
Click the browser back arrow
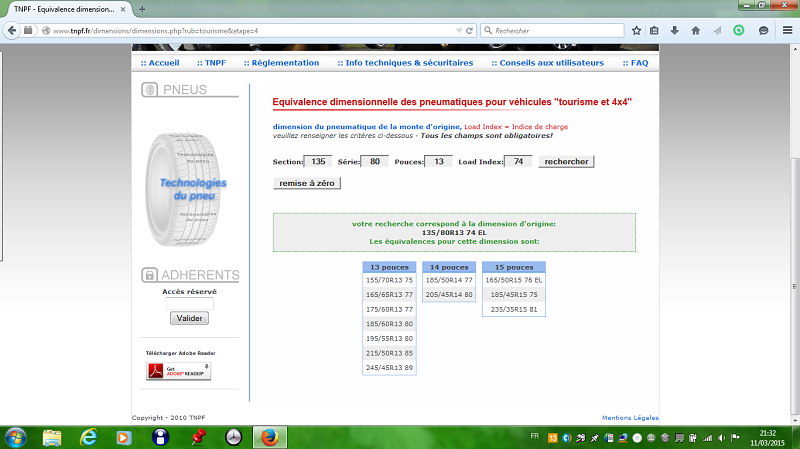pyautogui.click(x=14, y=30)
